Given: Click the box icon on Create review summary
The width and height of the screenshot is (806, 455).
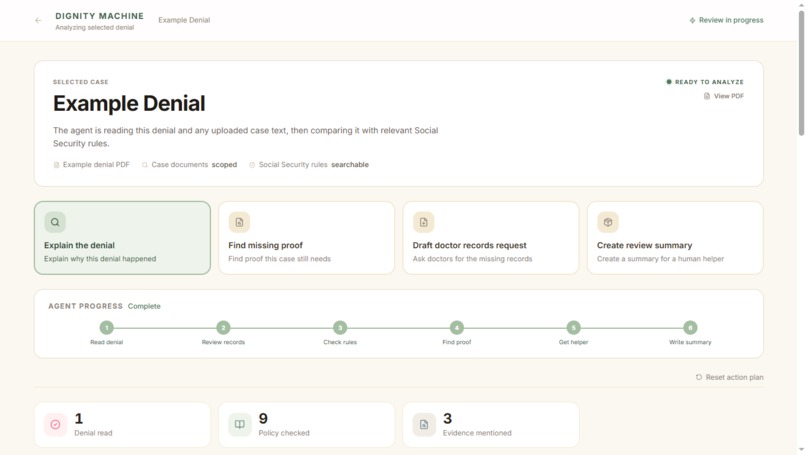Looking at the screenshot, I should (x=608, y=222).
